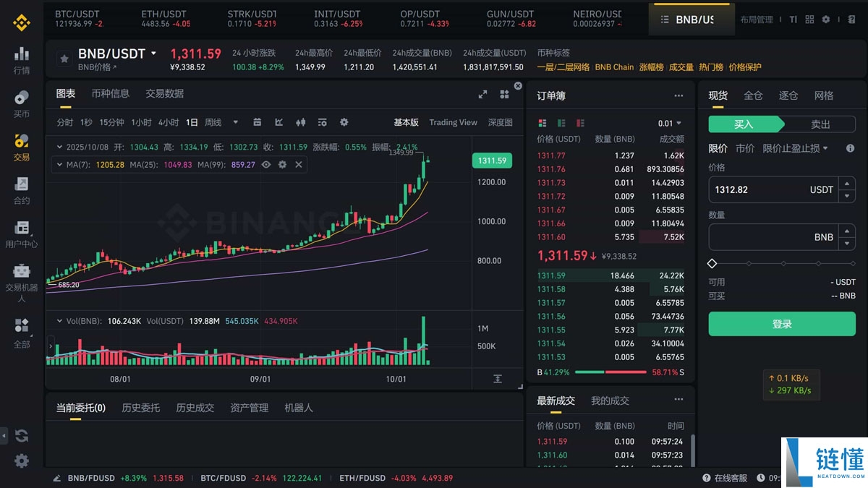Switch chart to 基本版 basic mode
Image resolution: width=868 pixels, height=488 pixels.
click(406, 122)
